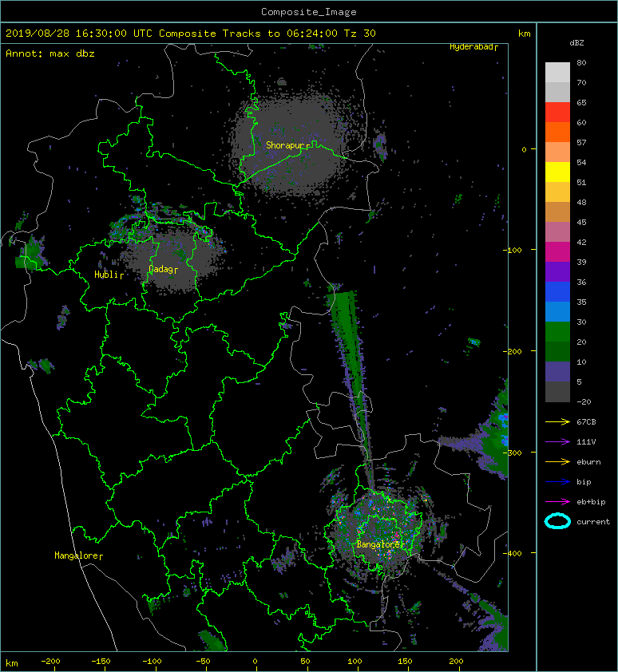Click the 111V legend label
The width and height of the screenshot is (618, 672).
586,442
